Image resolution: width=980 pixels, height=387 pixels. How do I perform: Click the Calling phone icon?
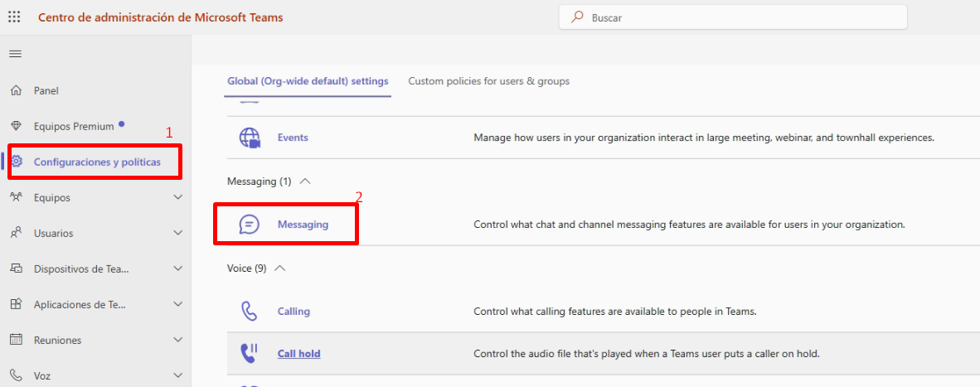pos(250,312)
